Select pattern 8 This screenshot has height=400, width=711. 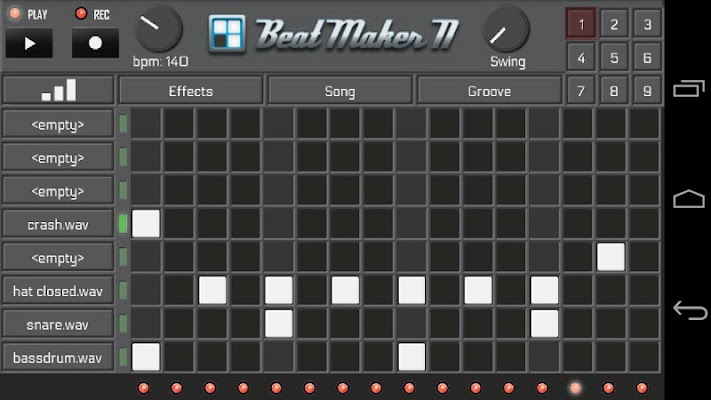pos(614,91)
